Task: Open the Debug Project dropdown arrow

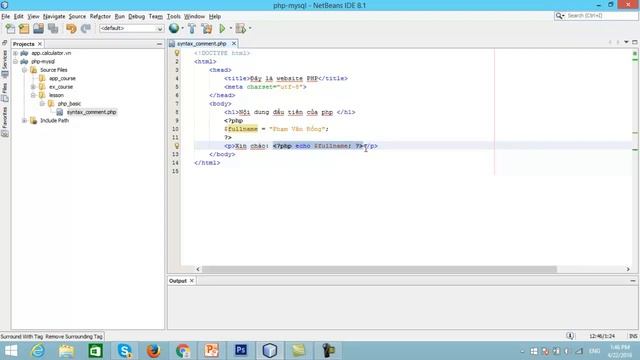Action: 250,29
